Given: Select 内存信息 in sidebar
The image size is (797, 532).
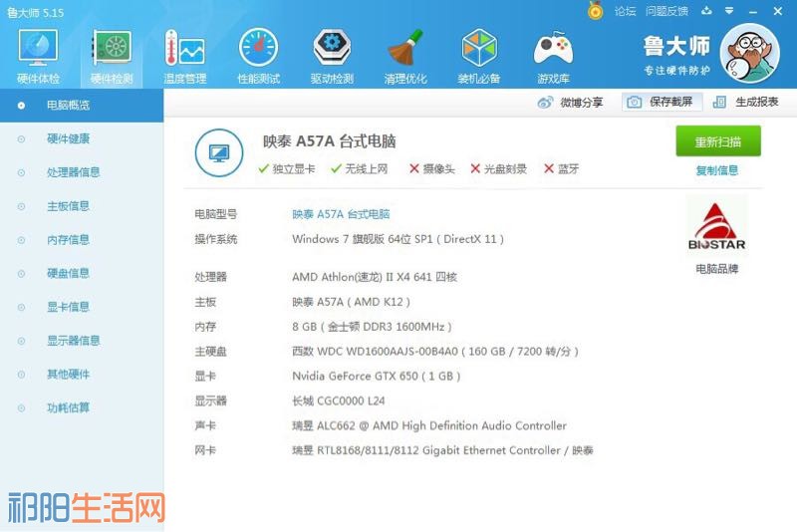Looking at the screenshot, I should (82, 239).
